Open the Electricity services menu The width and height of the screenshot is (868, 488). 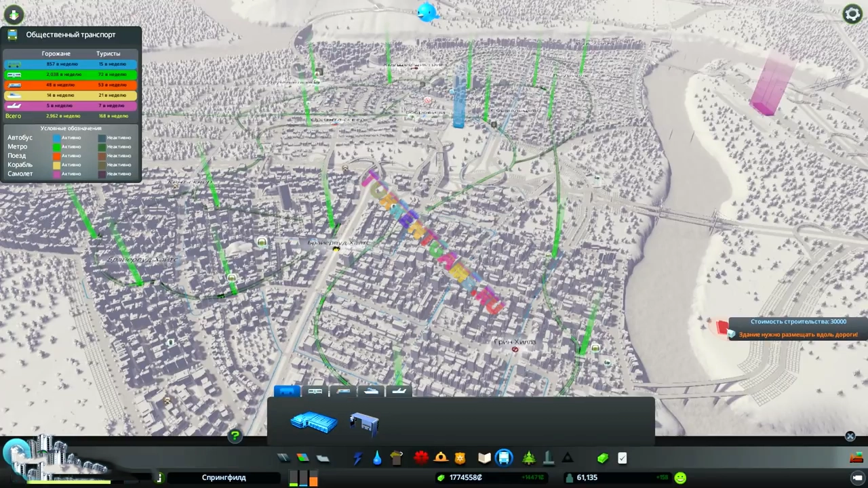[x=357, y=458]
